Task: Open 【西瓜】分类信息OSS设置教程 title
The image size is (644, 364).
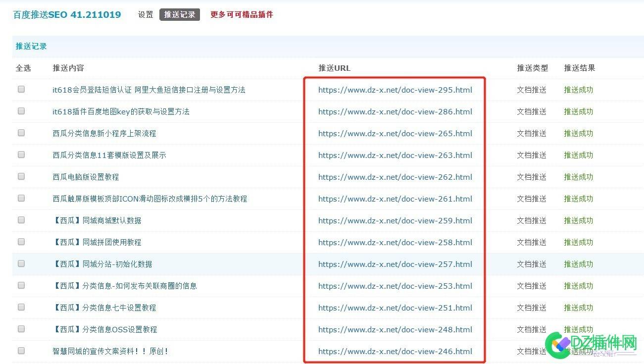Action: coord(105,330)
